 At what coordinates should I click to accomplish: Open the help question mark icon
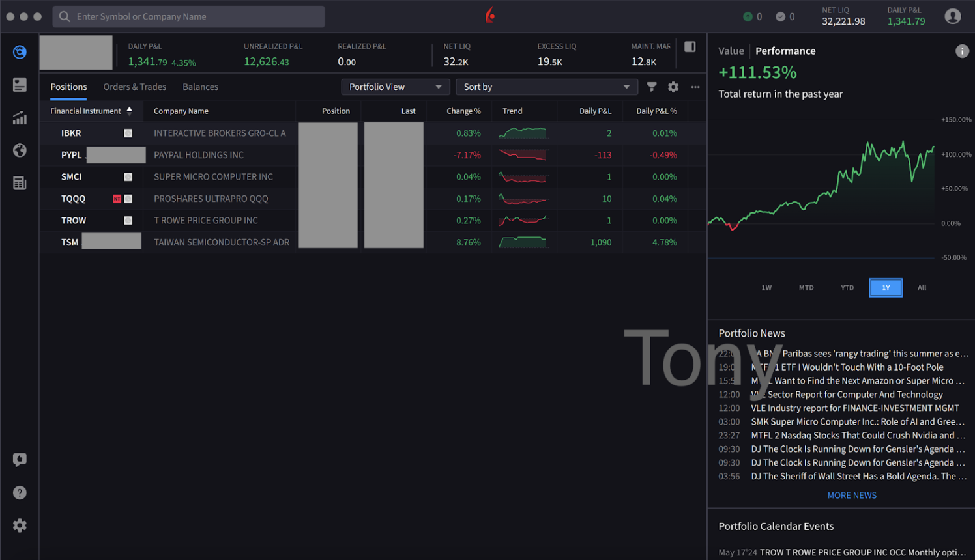[20, 493]
